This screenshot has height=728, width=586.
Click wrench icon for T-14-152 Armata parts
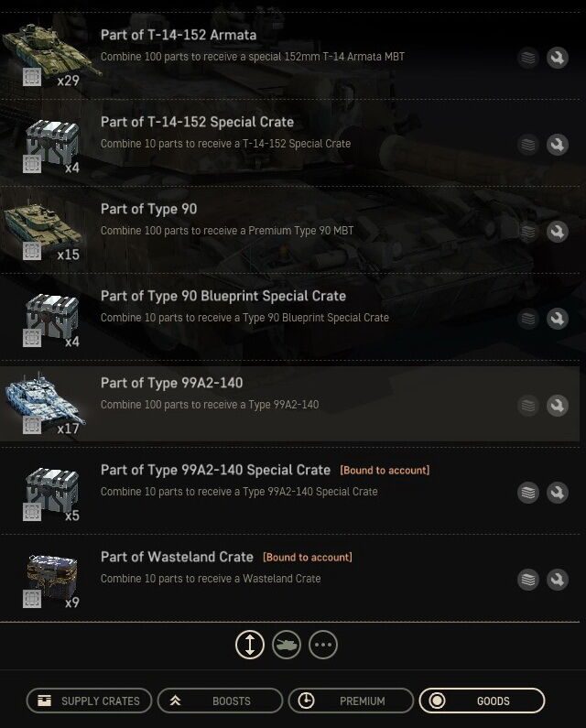558,58
